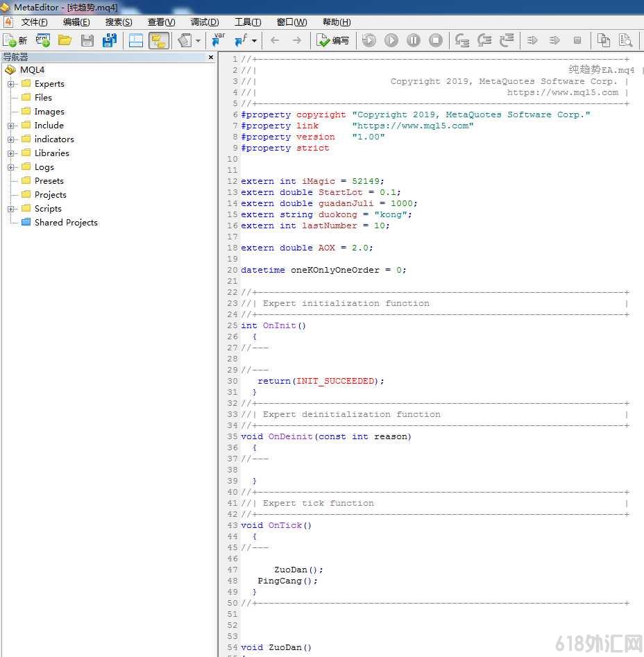Screen dimensions: 644x657
Task: Click the 'void OnTick()' line
Action: coord(276,525)
